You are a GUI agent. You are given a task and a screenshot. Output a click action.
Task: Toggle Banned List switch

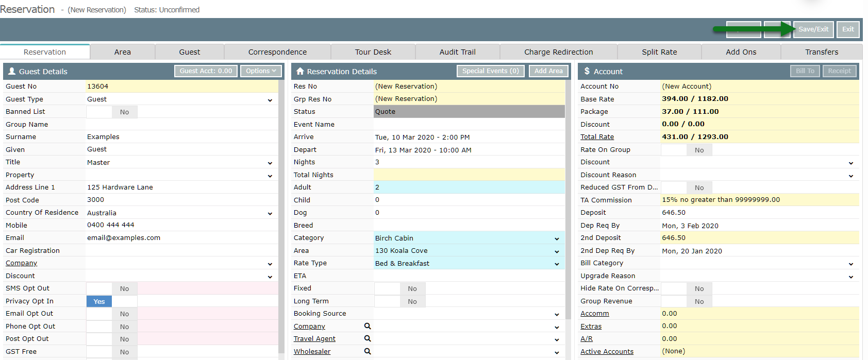click(112, 112)
